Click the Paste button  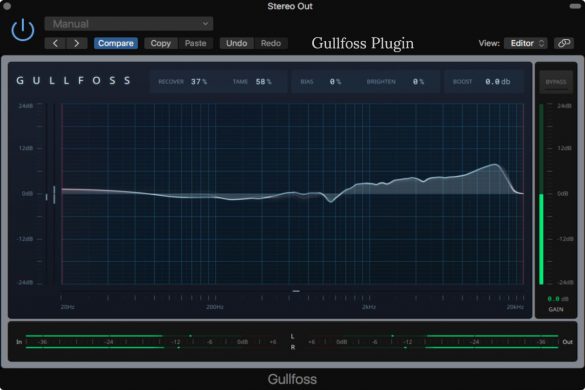195,43
